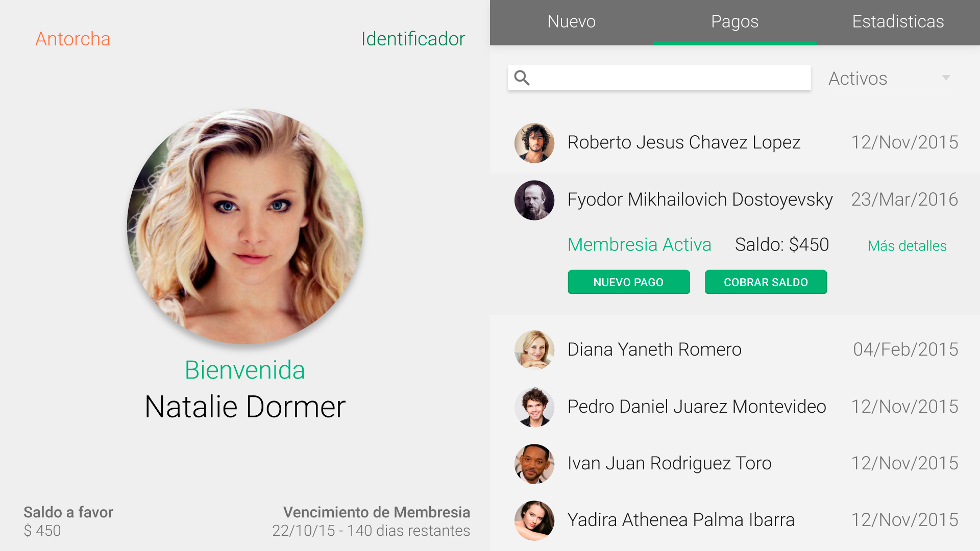Click the Activos dropdown arrow
Image resolution: width=980 pixels, height=551 pixels.
(x=946, y=78)
